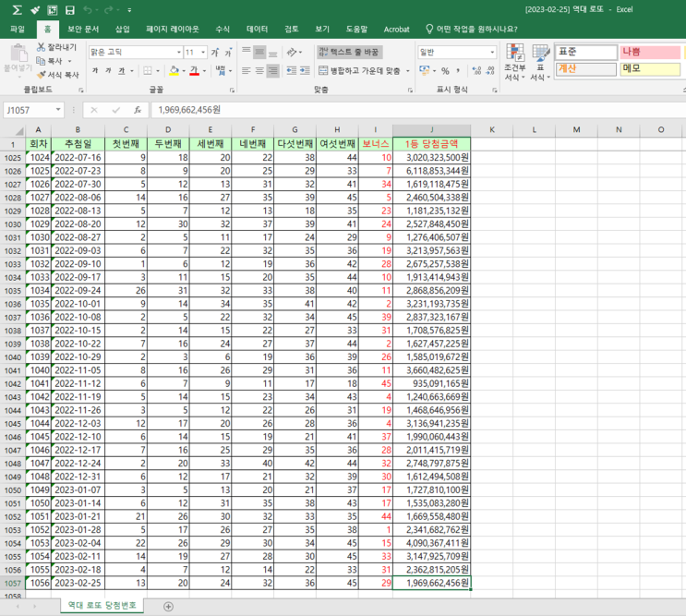Click the Redo arrow in quick access toolbar
The width and height of the screenshot is (686, 616).
point(109,9)
